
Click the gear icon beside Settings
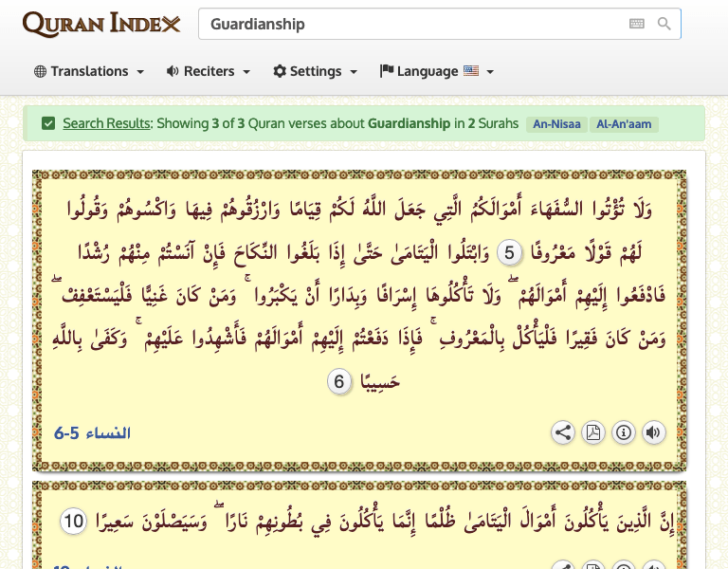(280, 71)
